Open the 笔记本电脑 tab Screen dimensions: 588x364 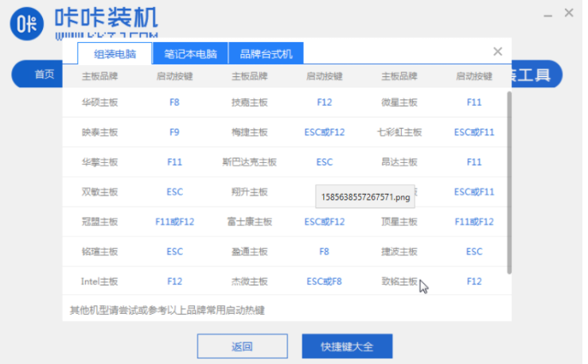tap(190, 54)
